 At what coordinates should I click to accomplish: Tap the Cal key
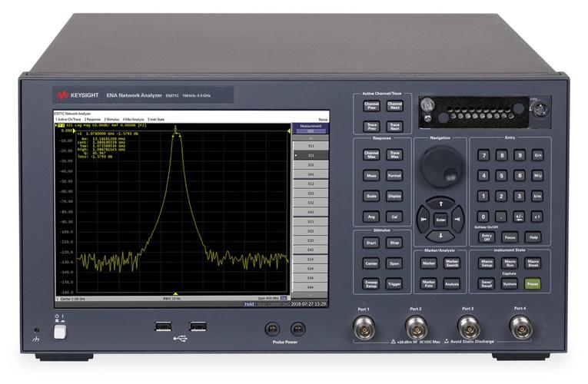(x=394, y=217)
